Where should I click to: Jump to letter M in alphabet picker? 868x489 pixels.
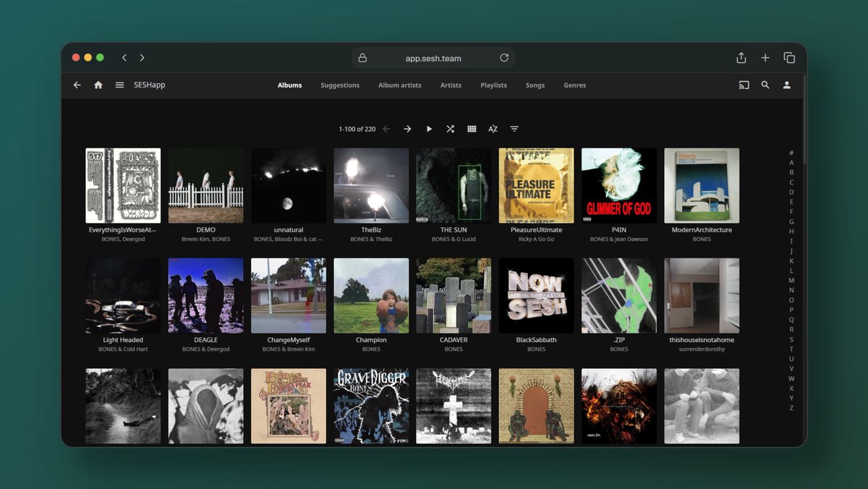pos(791,280)
